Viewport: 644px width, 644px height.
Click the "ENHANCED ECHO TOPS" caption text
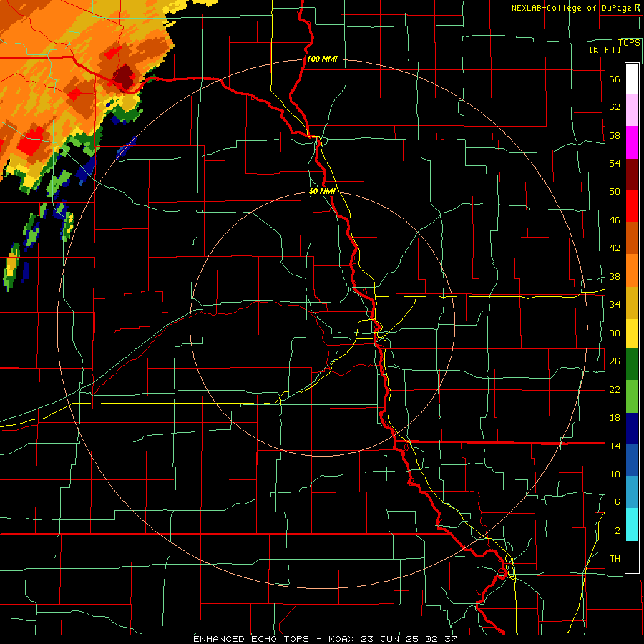pos(251,639)
